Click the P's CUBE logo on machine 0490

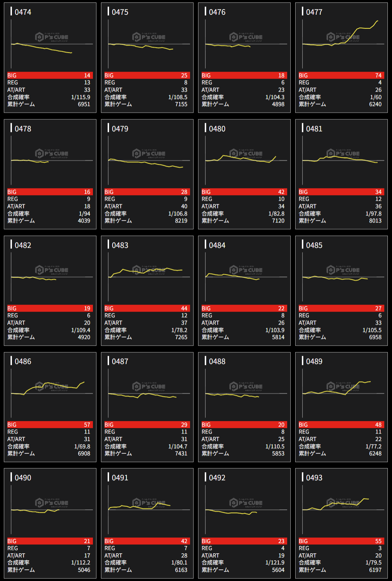(x=52, y=503)
